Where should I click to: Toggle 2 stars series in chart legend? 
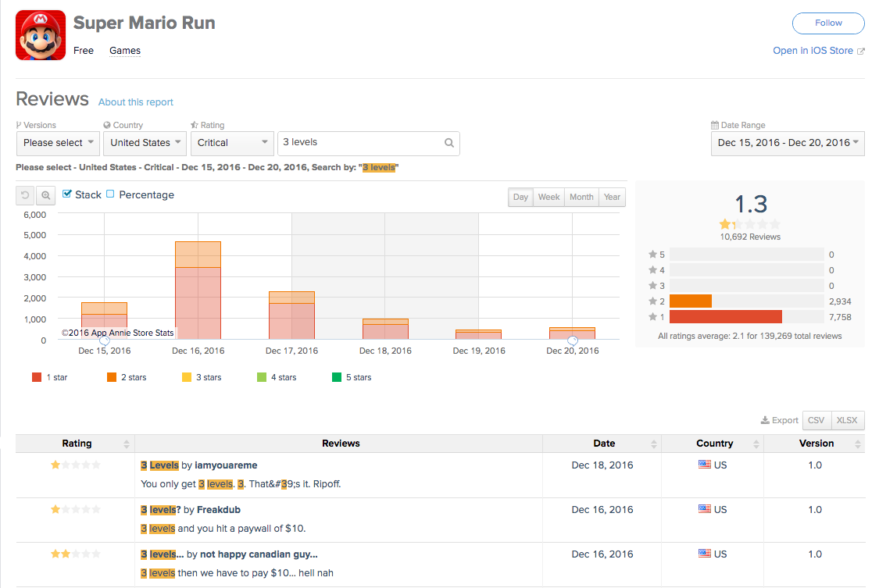(127, 377)
